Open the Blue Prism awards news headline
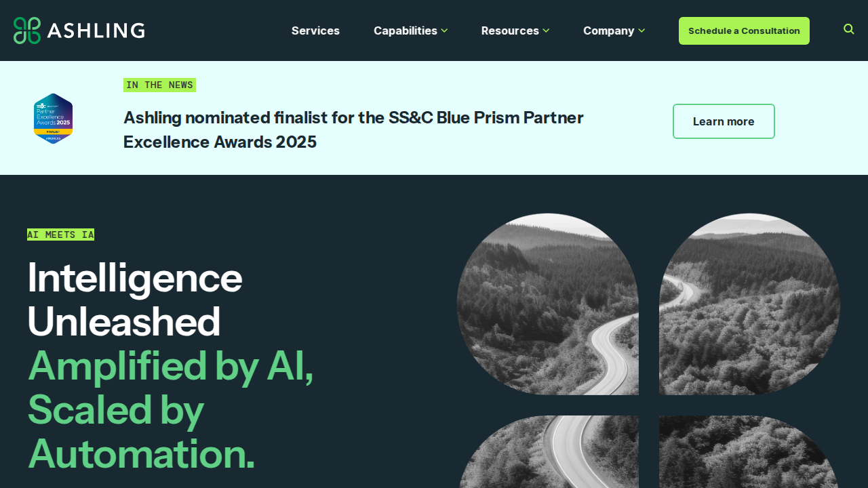Image resolution: width=868 pixels, height=488 pixels. tap(353, 129)
